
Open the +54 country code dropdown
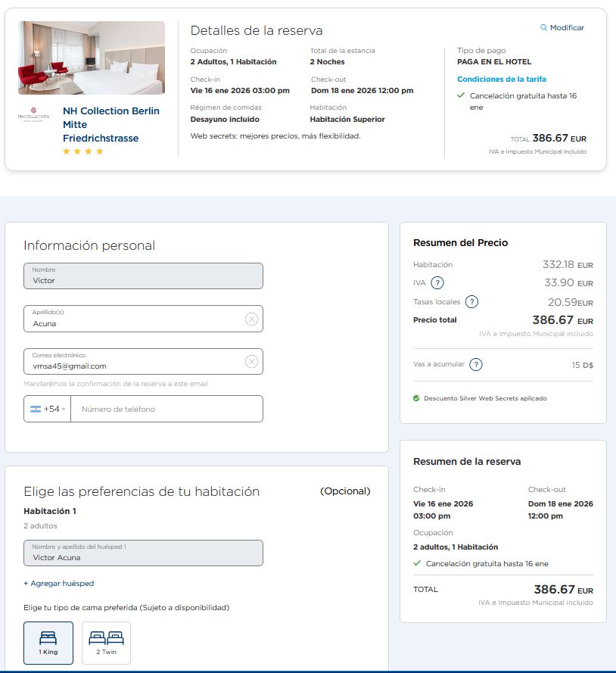48,409
